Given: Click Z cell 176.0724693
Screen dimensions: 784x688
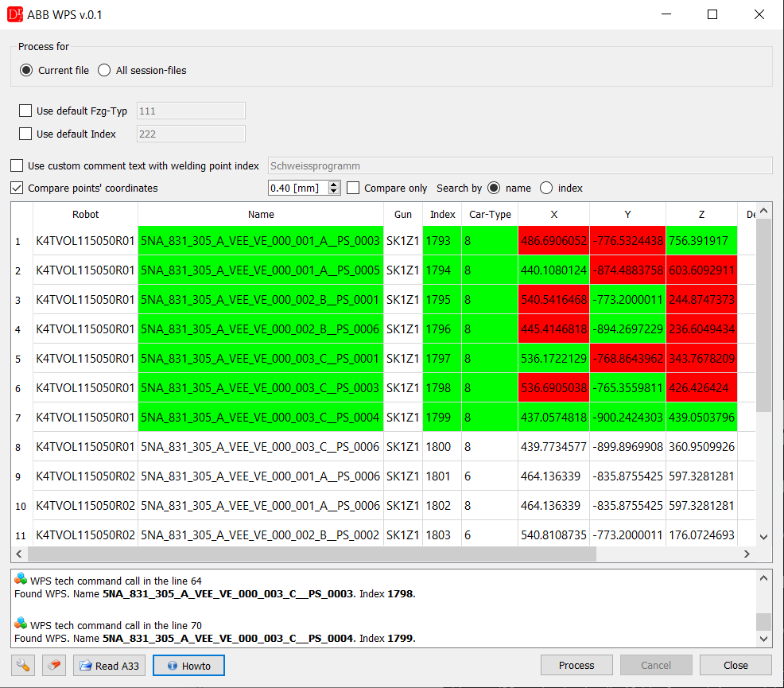Looking at the screenshot, I should coord(701,535).
